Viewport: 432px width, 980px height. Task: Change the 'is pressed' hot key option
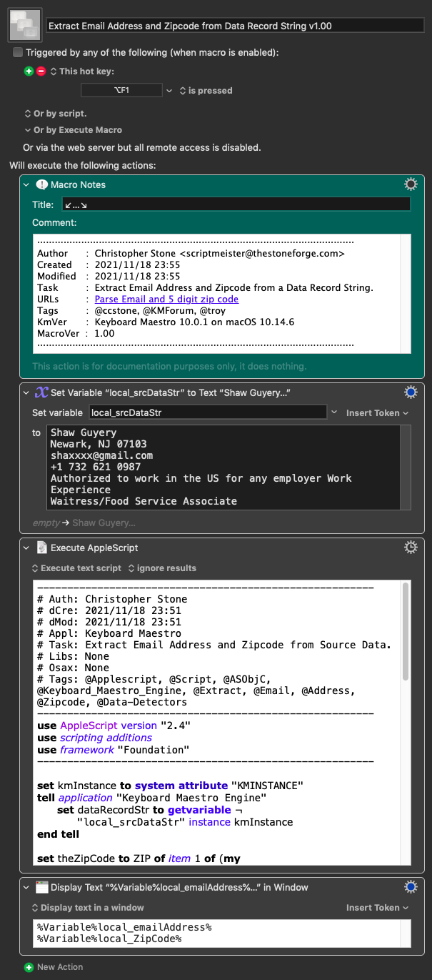point(206,91)
